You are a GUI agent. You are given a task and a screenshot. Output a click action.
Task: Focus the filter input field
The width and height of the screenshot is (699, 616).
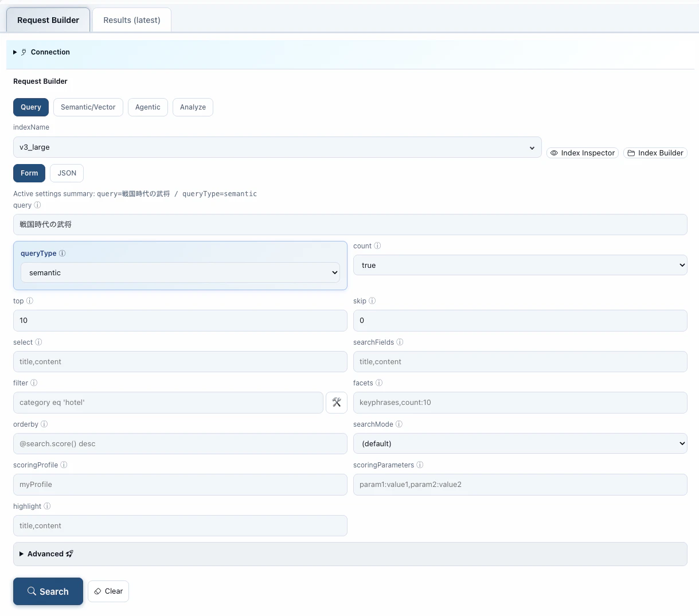click(x=168, y=403)
